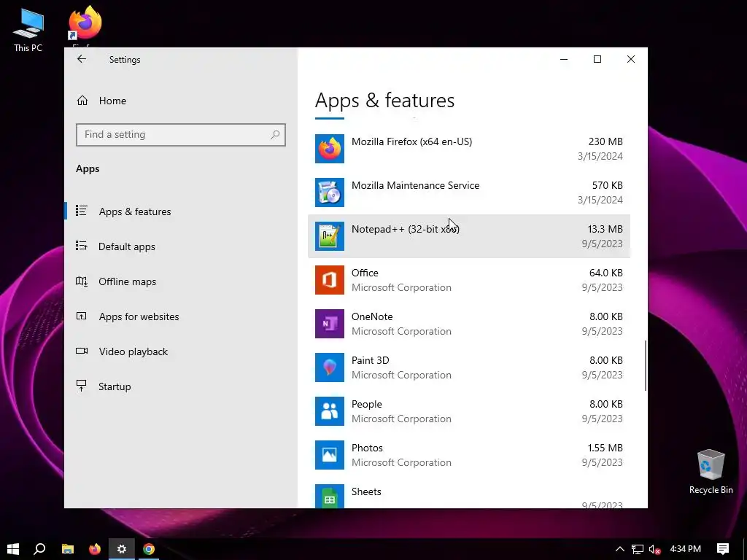Click the 64.0 KB size of Office
This screenshot has width=747, height=560.
coord(606,273)
